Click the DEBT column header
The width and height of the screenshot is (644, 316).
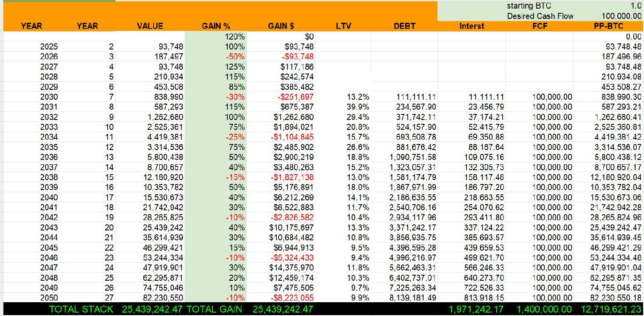pos(404,26)
